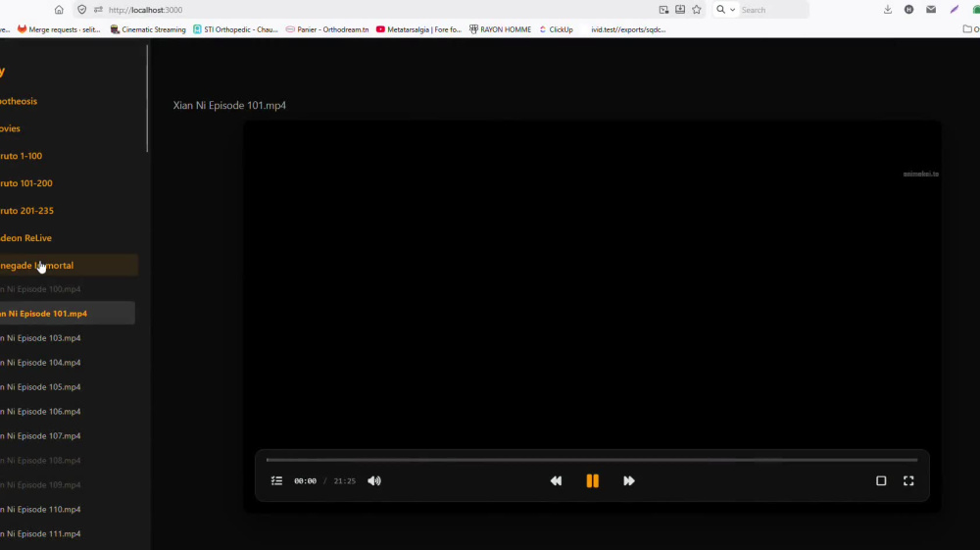
Task: Click the picture-in-picture icon in the address bar
Action: pos(663,10)
